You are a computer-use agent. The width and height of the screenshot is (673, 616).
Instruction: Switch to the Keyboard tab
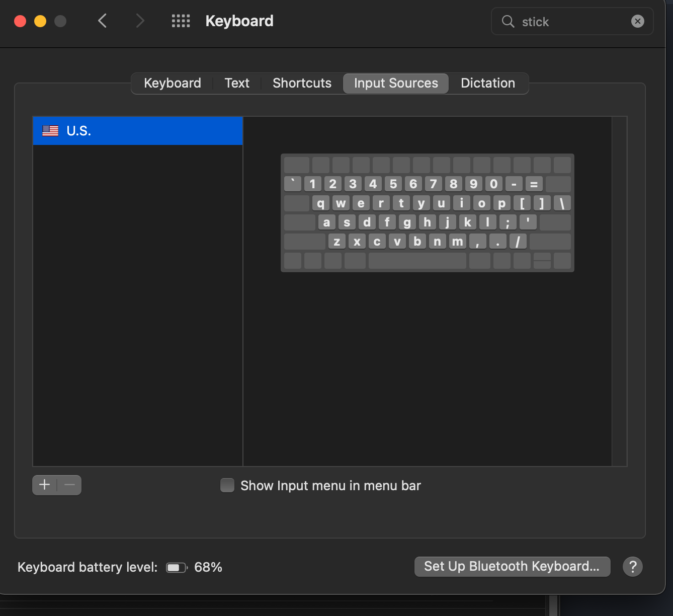(x=172, y=83)
